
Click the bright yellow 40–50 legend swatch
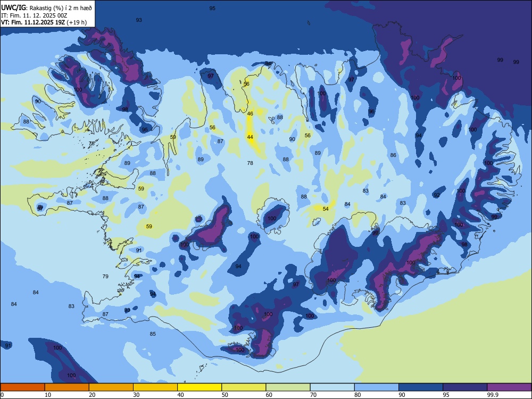(x=199, y=387)
